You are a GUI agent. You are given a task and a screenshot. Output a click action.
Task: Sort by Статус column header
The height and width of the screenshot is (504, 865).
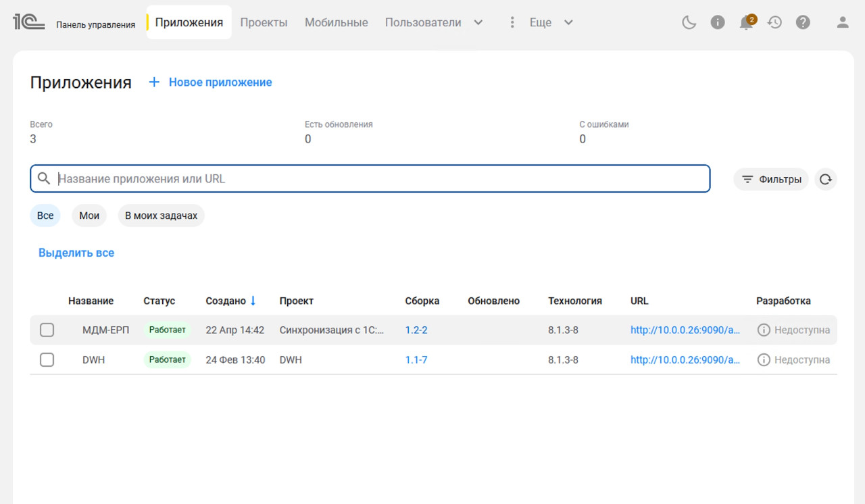click(x=159, y=301)
